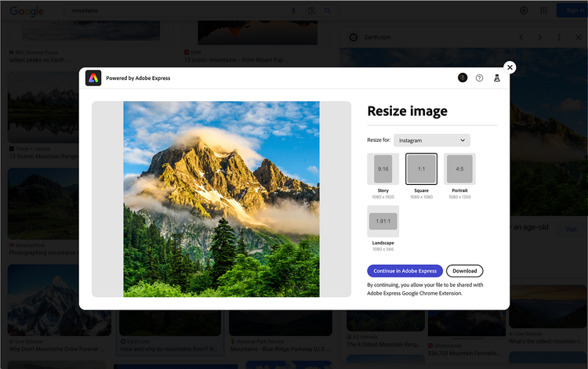
Task: Select the 1:1 Square size option
Action: [x=422, y=169]
